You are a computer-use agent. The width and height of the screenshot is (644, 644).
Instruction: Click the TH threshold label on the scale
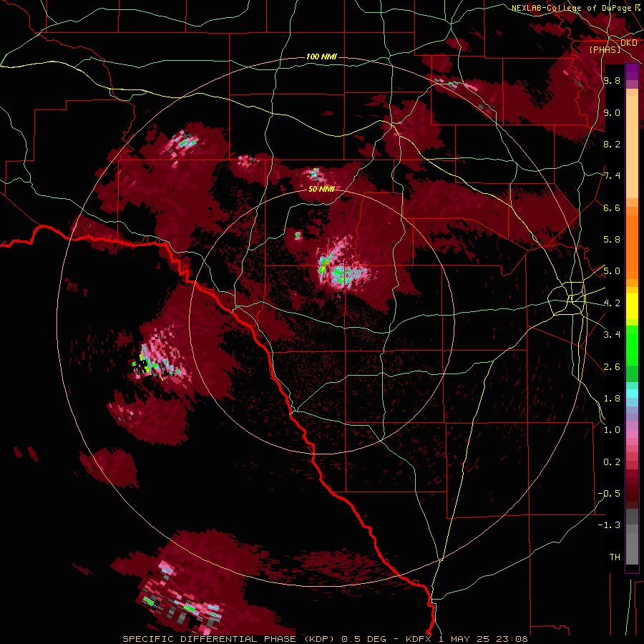(615, 557)
